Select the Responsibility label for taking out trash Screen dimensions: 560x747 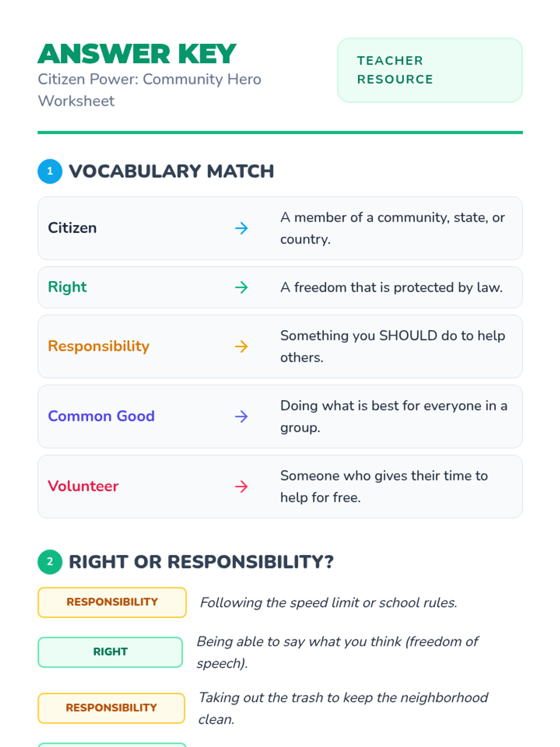112,708
